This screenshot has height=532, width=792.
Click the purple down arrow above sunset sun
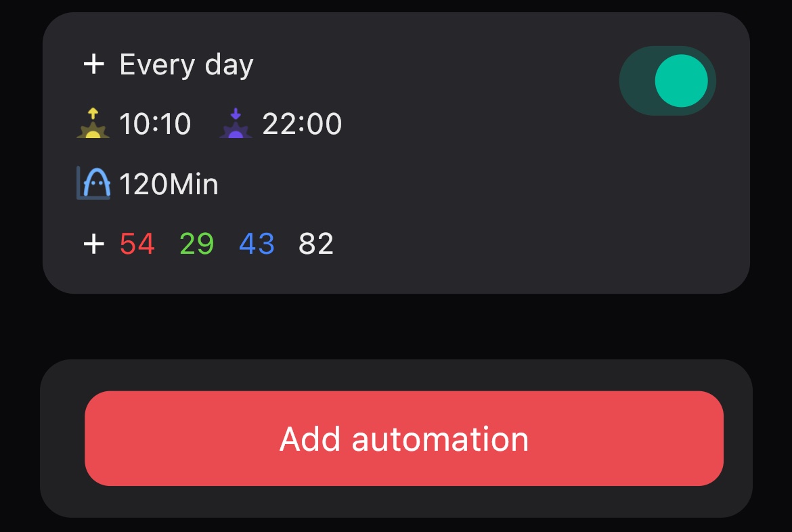click(x=236, y=112)
